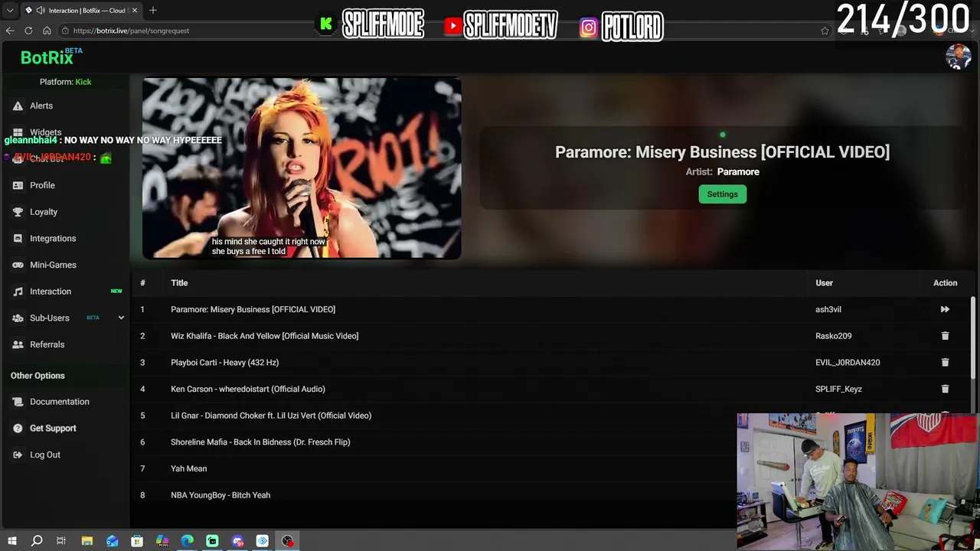Click the Integrations icon in sidebar

[x=18, y=239]
